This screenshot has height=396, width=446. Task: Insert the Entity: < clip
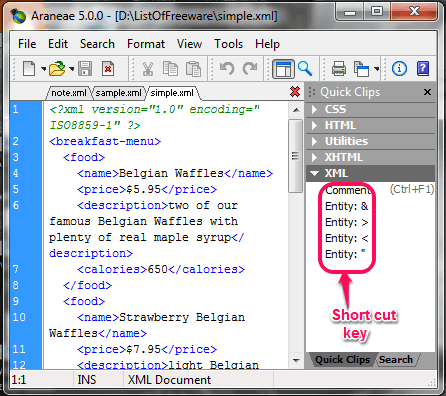(x=347, y=238)
